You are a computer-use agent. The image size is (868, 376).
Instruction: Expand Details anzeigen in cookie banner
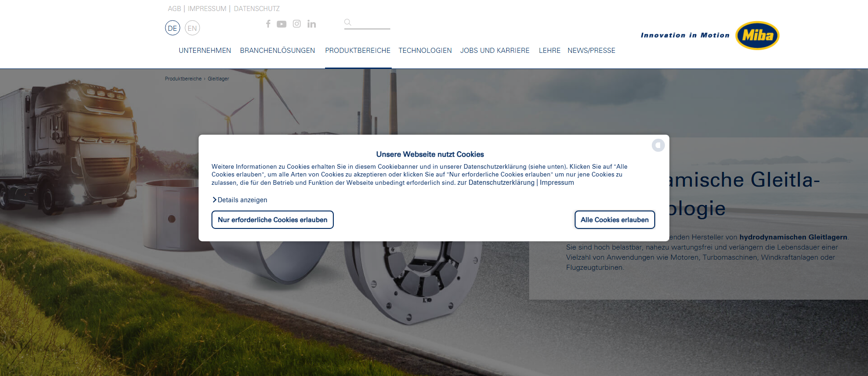pos(240,200)
